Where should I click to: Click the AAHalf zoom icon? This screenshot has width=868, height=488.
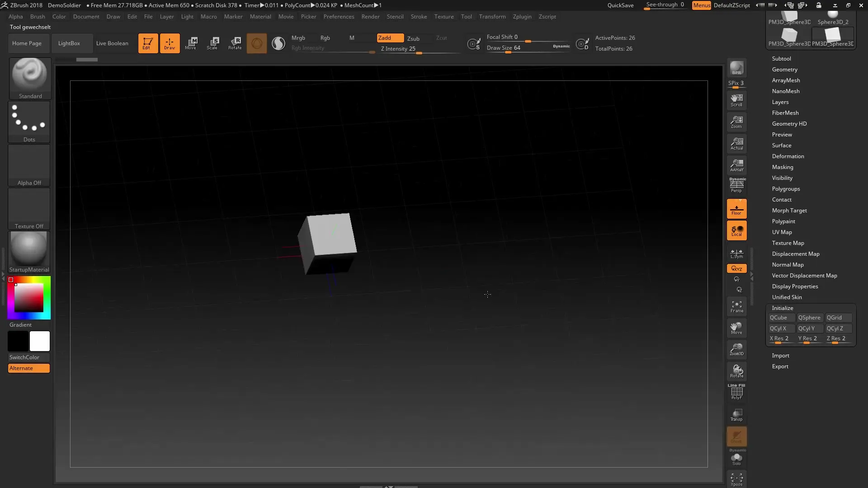tap(736, 165)
